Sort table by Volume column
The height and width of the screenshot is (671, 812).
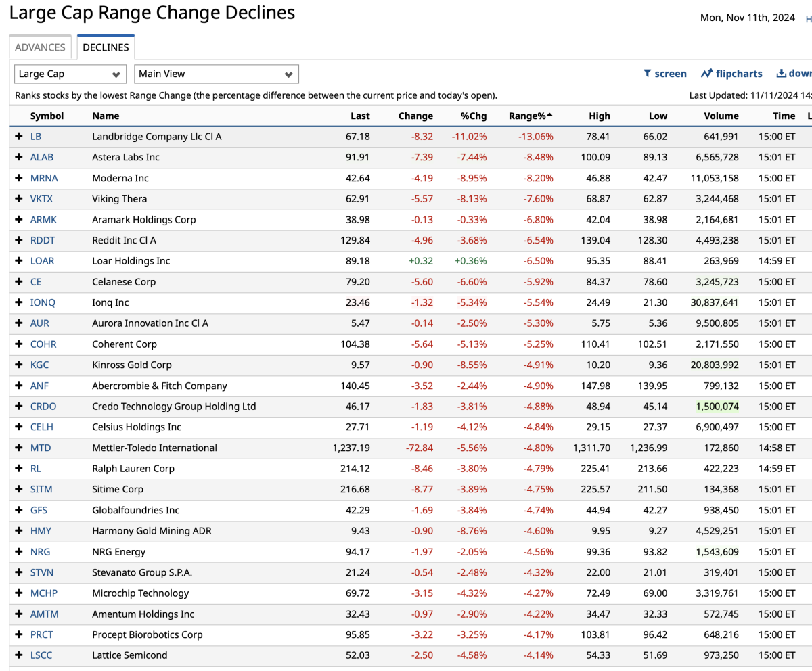tap(721, 116)
